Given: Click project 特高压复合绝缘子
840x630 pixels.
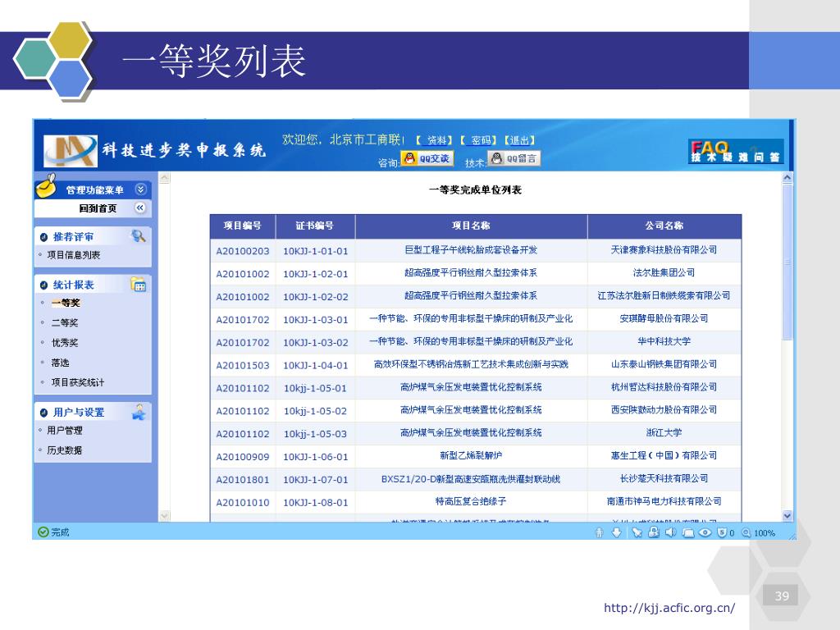Looking at the screenshot, I should point(471,501).
